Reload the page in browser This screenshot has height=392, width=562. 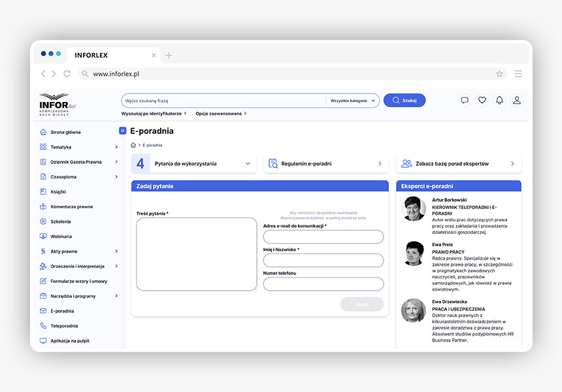[67, 74]
